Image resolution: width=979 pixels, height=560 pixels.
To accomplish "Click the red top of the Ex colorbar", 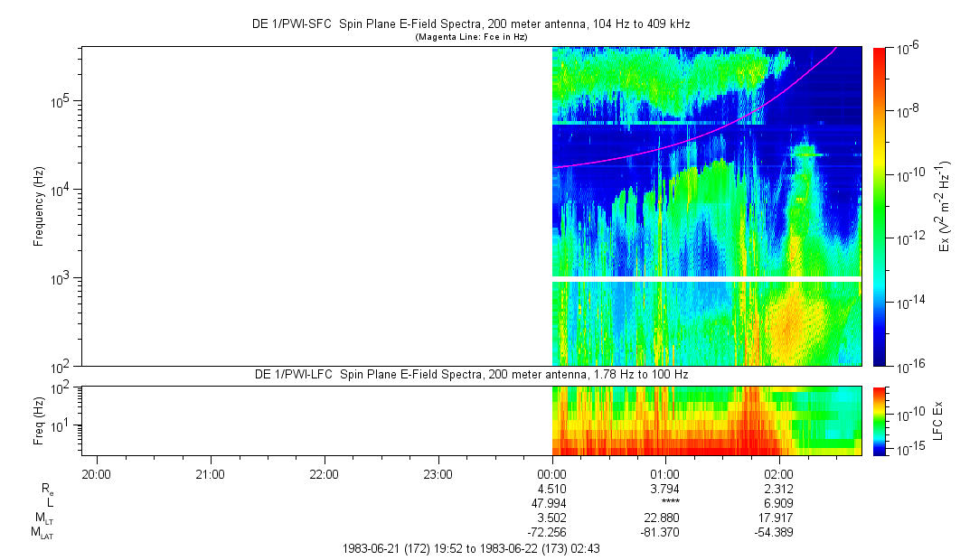I will 880,54.
